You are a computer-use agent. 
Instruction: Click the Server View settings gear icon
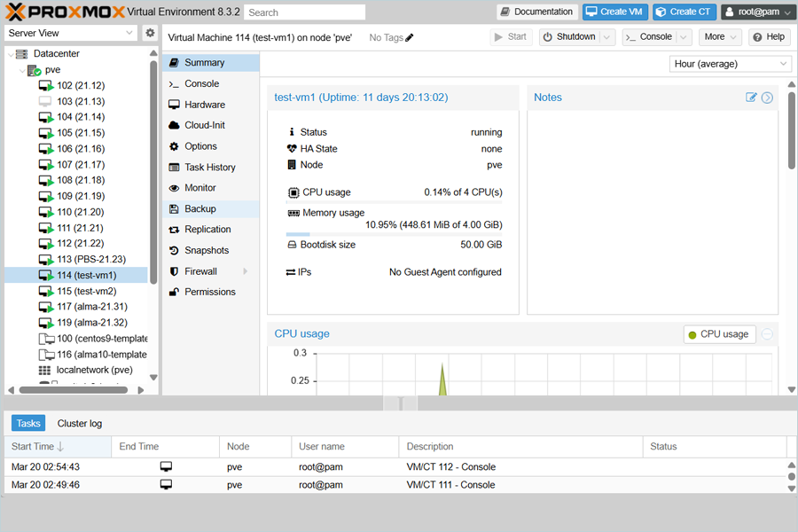click(x=150, y=33)
